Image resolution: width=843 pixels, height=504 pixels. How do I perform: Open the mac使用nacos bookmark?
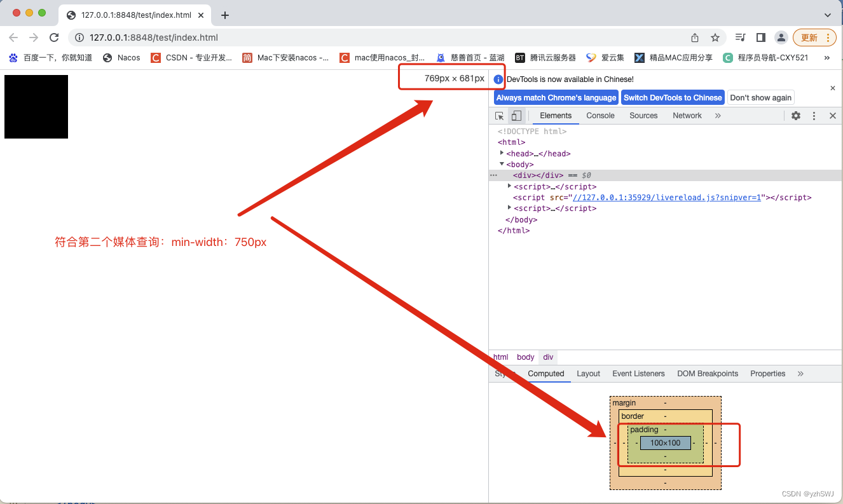(x=382, y=57)
